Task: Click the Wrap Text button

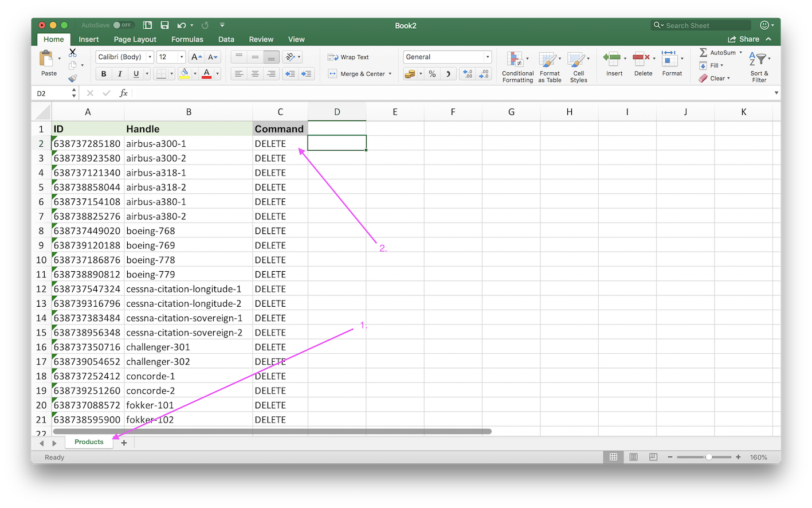Action: (348, 57)
